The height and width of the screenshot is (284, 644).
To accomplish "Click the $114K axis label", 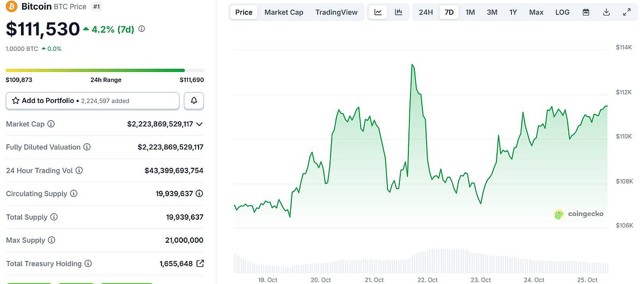I will (x=625, y=48).
